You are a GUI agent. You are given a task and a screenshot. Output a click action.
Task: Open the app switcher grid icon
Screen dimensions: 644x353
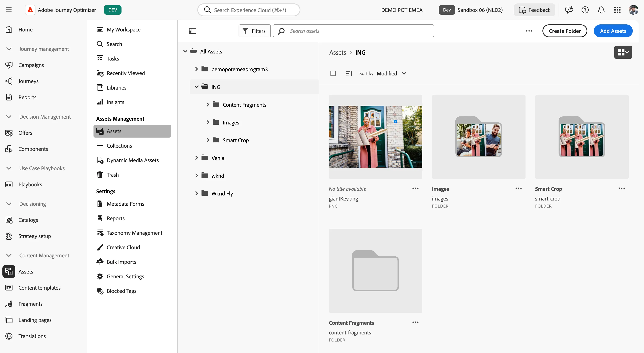point(617,10)
